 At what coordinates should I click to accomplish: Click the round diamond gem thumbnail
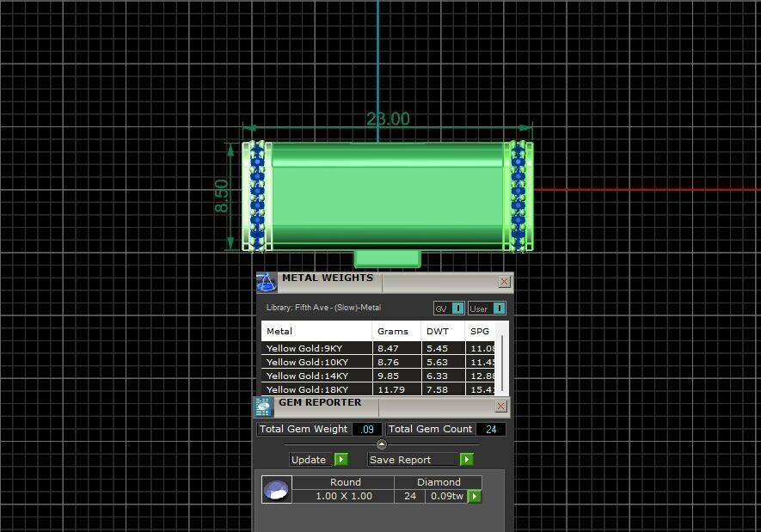point(277,489)
